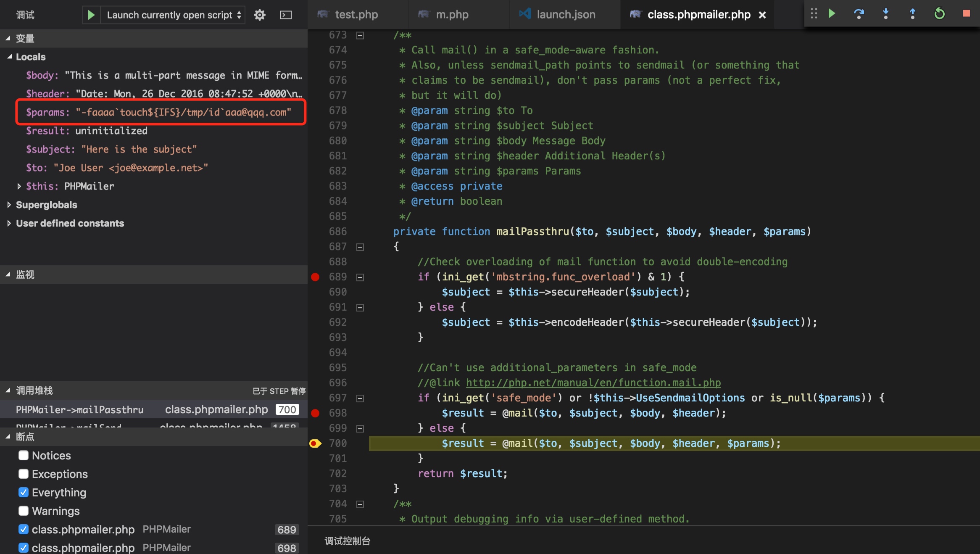Fold the comment block at line 704

(x=360, y=504)
